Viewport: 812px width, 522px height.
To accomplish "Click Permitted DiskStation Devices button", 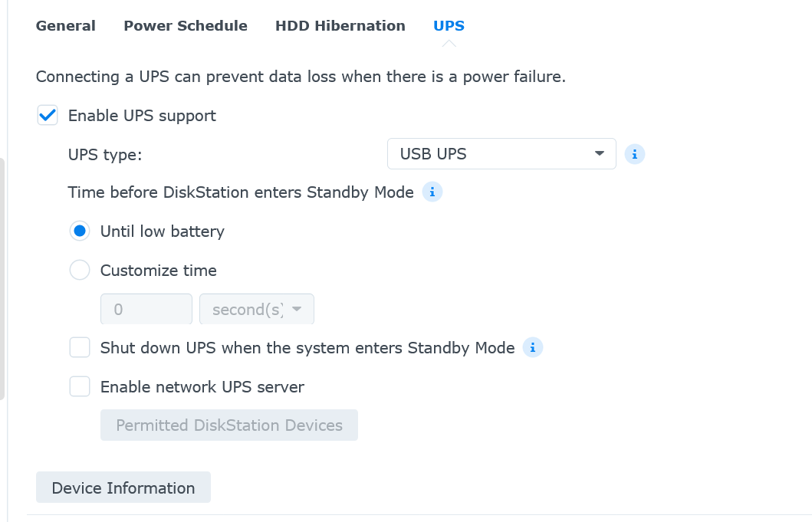I will click(x=229, y=425).
